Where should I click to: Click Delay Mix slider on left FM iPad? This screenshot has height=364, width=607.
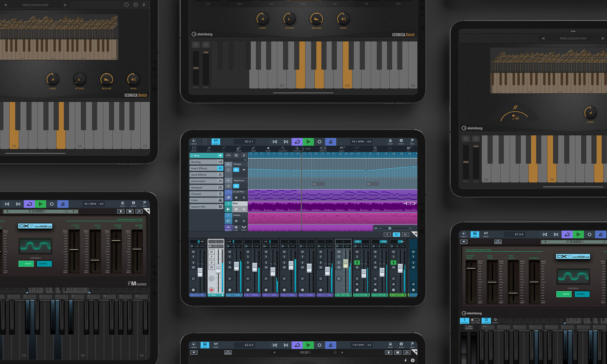pos(95,252)
